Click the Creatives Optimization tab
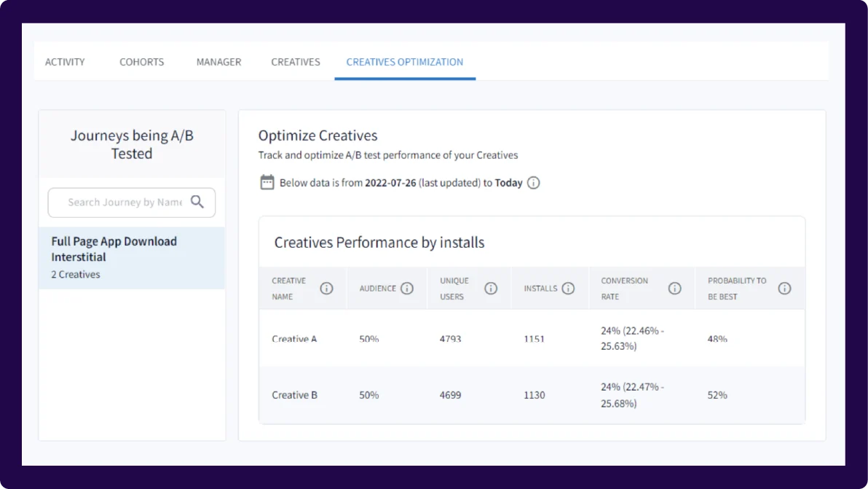 (404, 62)
